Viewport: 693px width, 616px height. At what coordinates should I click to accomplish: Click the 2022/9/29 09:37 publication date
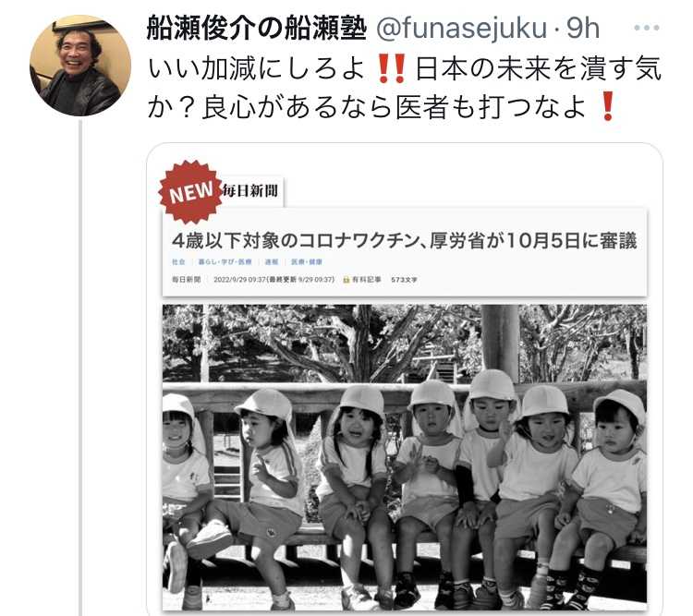(239, 279)
